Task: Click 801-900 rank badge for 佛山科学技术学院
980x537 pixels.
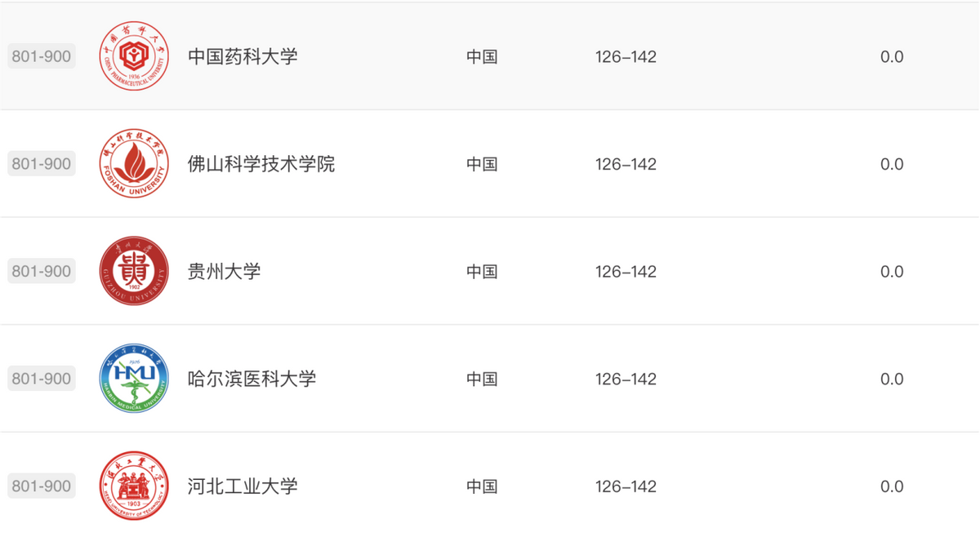Action: click(x=42, y=164)
